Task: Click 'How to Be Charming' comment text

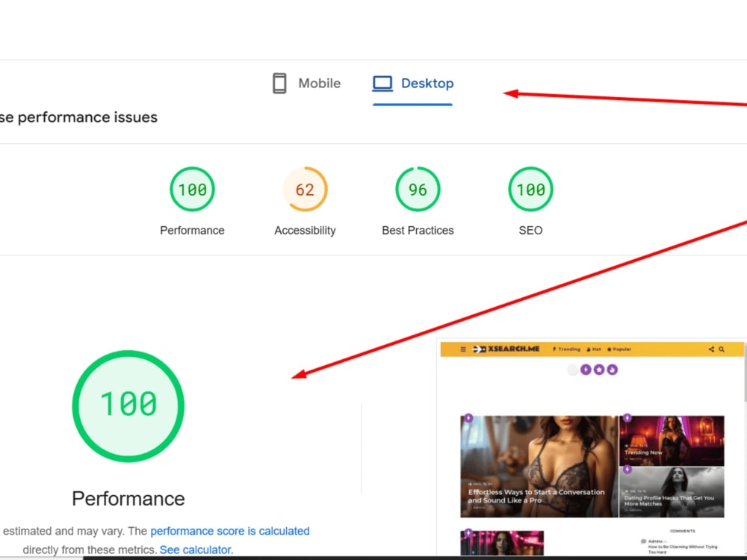Action: click(x=682, y=549)
